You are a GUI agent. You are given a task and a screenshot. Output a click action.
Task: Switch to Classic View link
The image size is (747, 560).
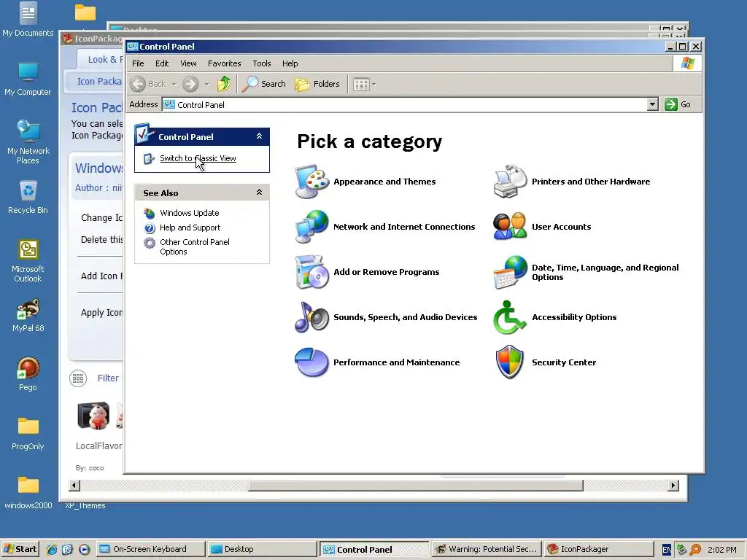(x=198, y=158)
